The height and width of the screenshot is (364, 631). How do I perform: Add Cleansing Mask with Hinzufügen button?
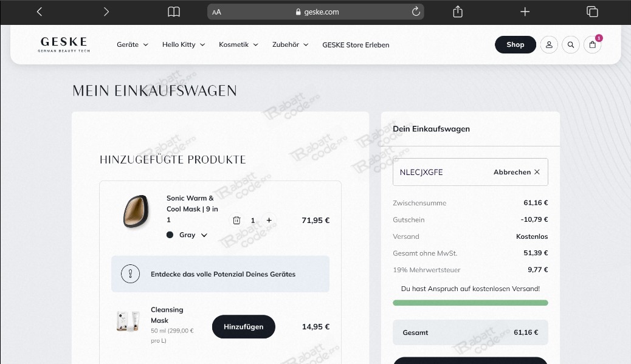[243, 326]
